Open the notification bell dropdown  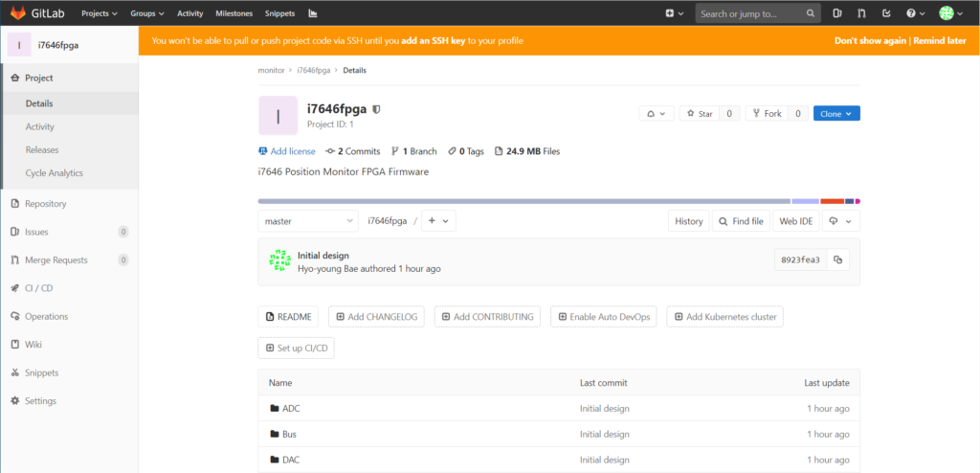point(657,113)
